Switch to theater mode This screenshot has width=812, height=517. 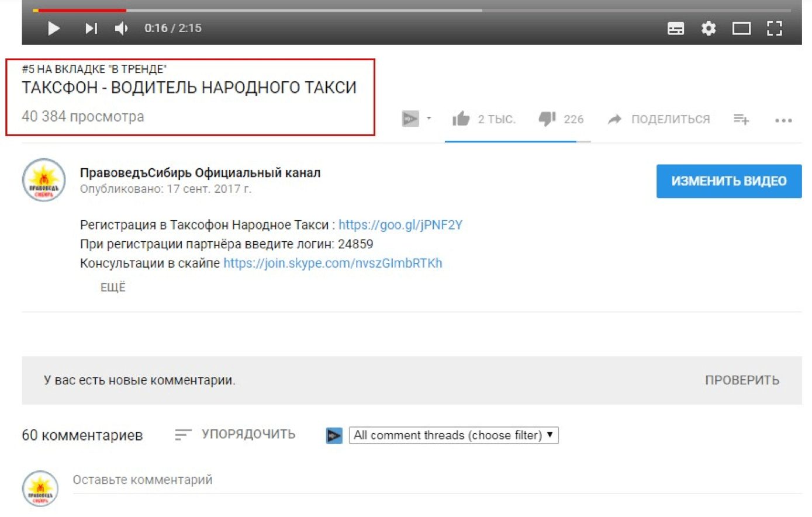click(x=741, y=28)
